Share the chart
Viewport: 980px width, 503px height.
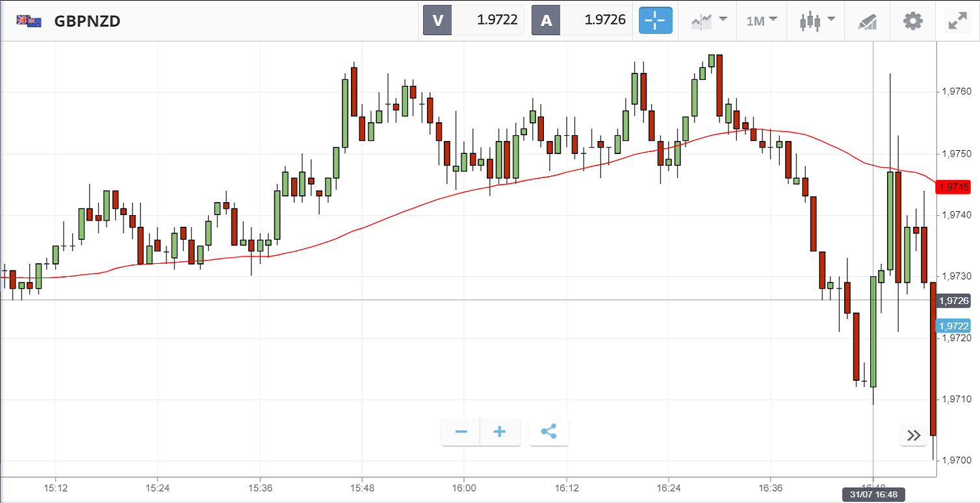coord(548,432)
